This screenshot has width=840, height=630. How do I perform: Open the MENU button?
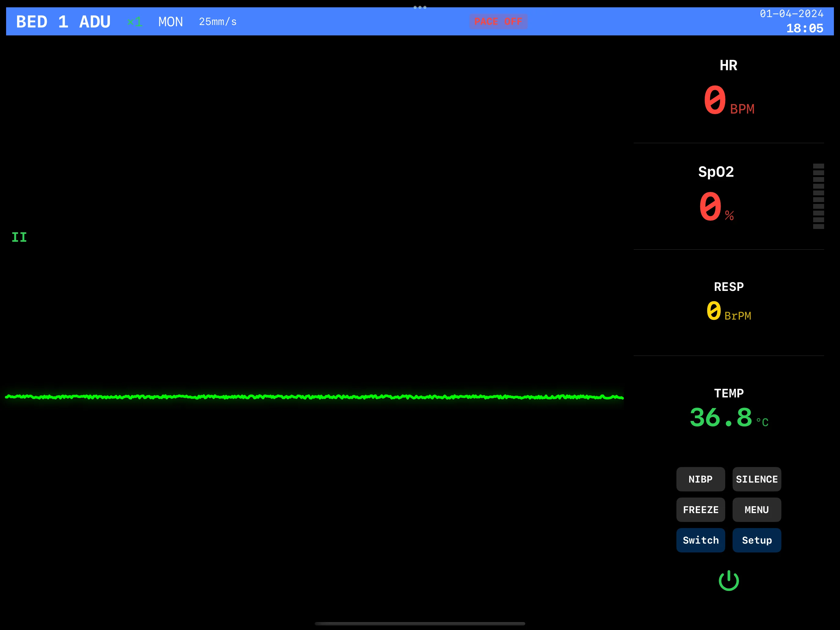click(x=757, y=510)
